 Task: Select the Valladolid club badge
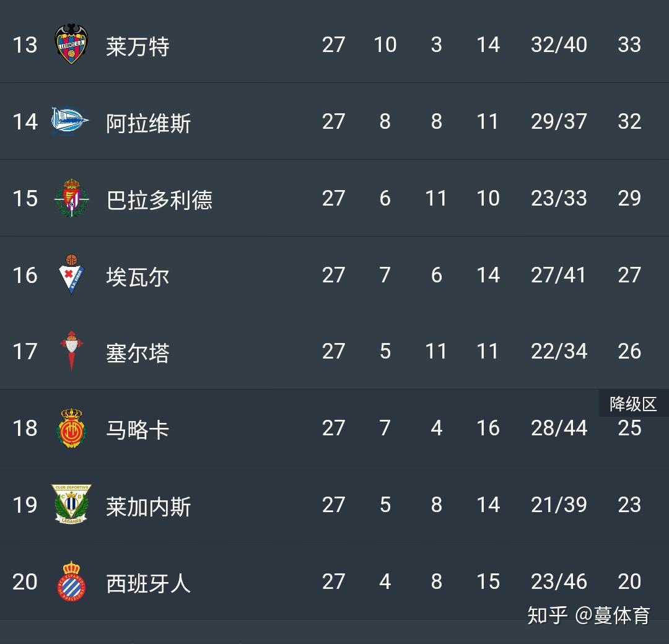click(71, 198)
